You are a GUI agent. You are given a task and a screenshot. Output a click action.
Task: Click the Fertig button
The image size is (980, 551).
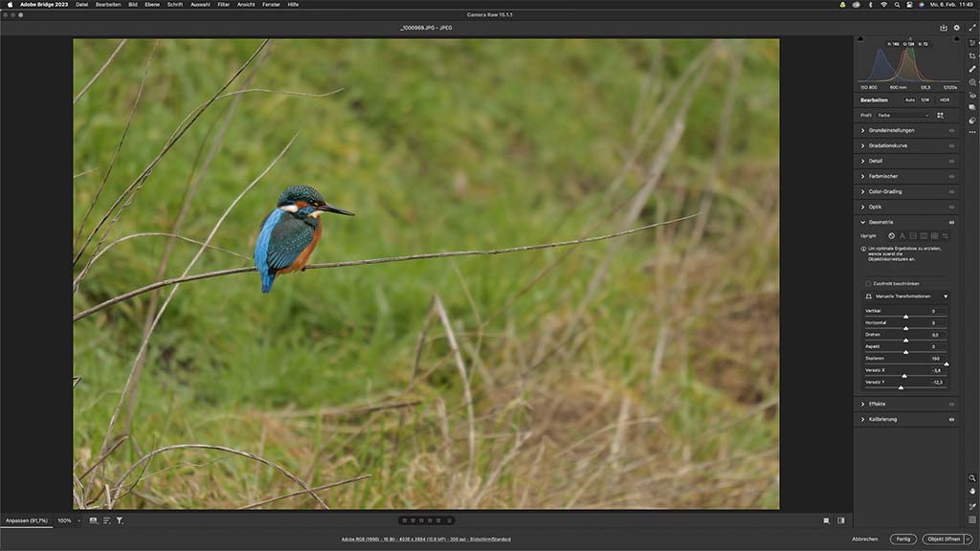[x=902, y=539]
